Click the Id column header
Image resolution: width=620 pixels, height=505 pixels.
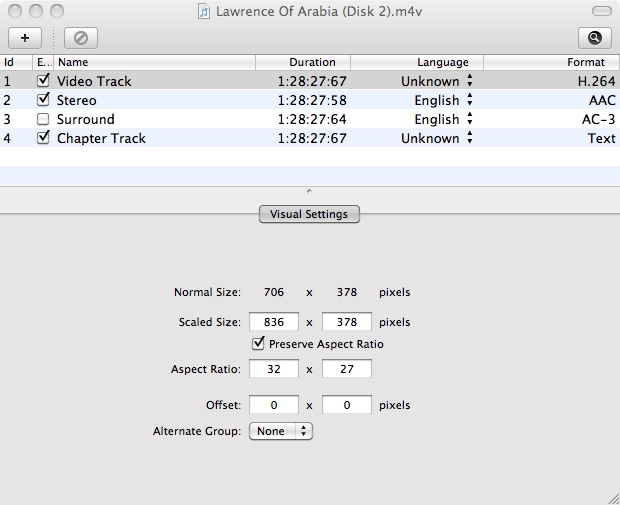click(x=16, y=62)
